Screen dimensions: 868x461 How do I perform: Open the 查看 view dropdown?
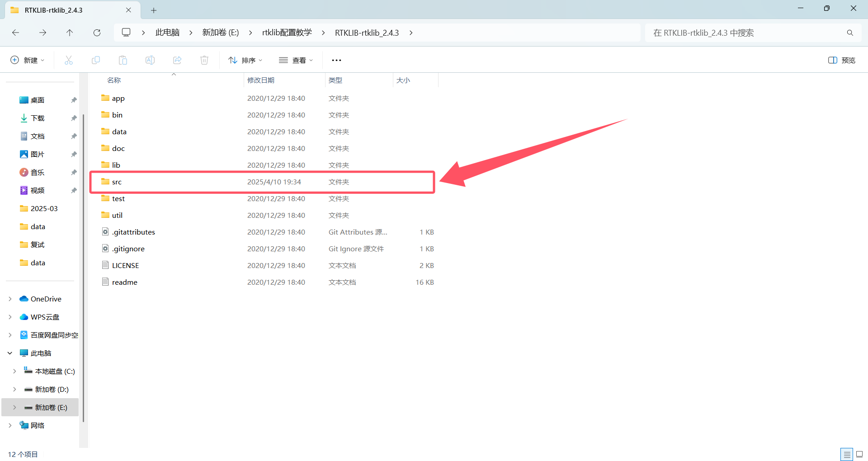(296, 60)
